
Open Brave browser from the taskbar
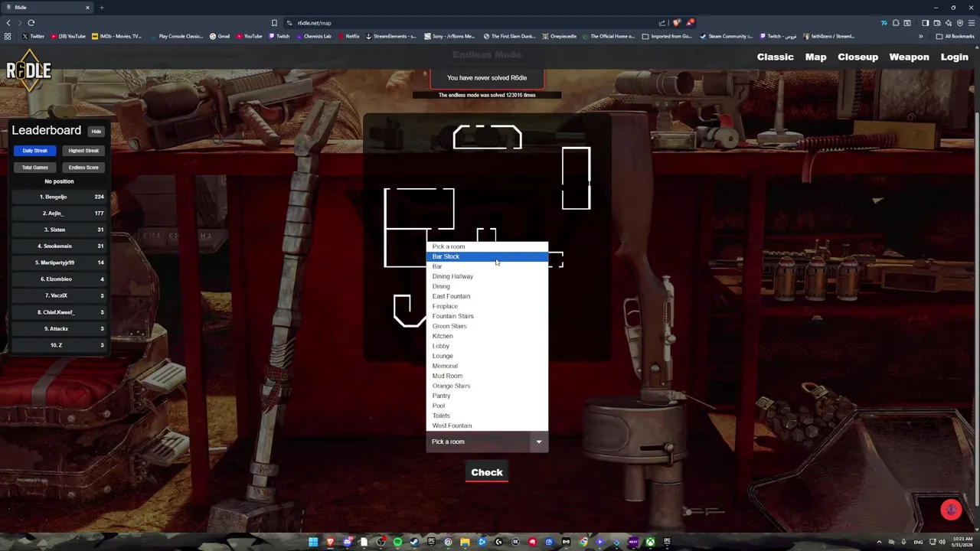click(x=330, y=542)
